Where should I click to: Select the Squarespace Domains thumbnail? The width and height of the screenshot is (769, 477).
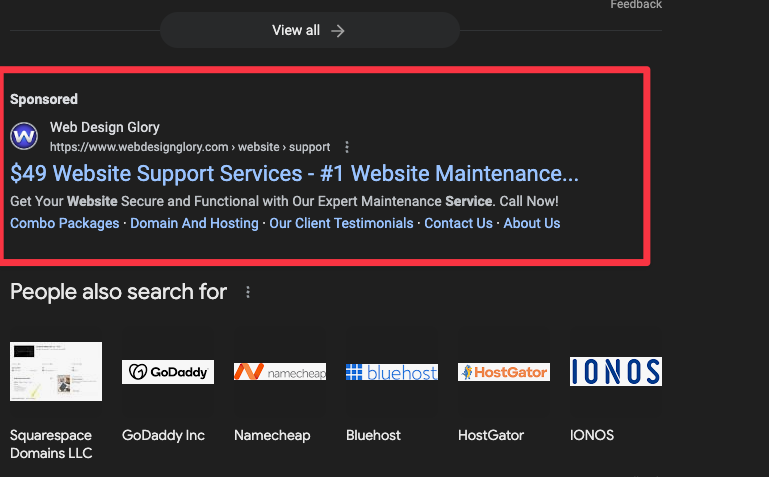[56, 371]
